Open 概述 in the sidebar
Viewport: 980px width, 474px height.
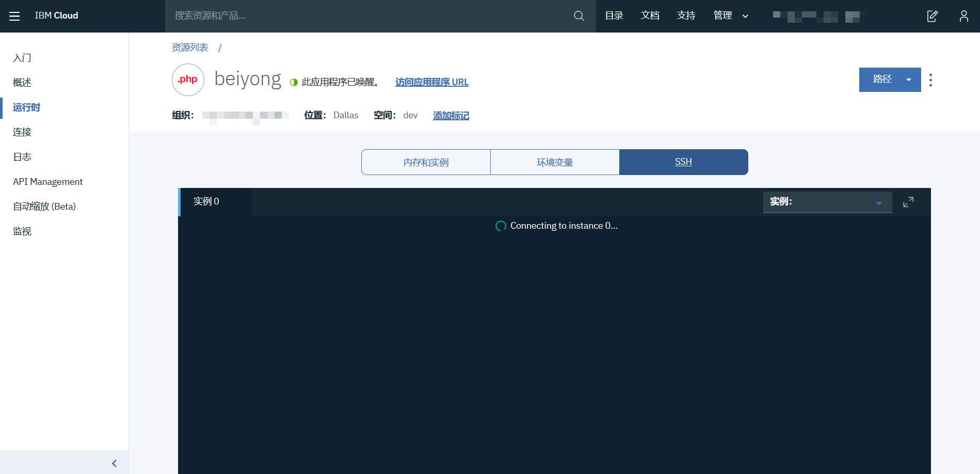click(x=22, y=83)
